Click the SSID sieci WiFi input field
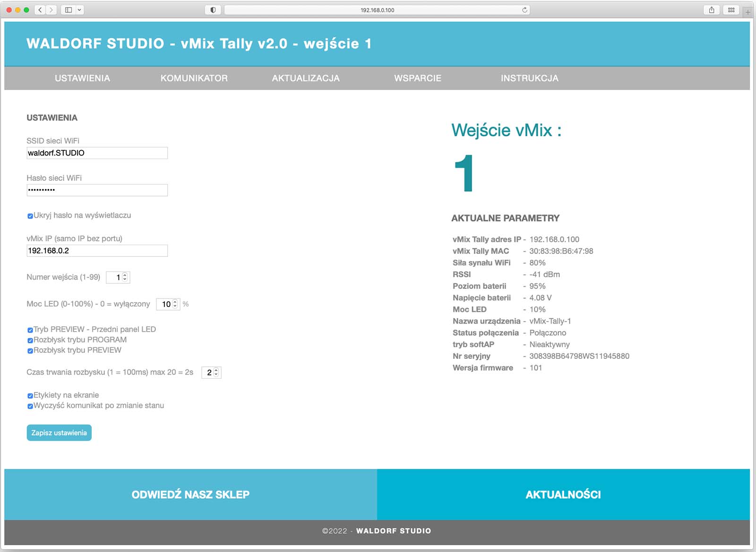Image resolution: width=756 pixels, height=552 pixels. [97, 153]
